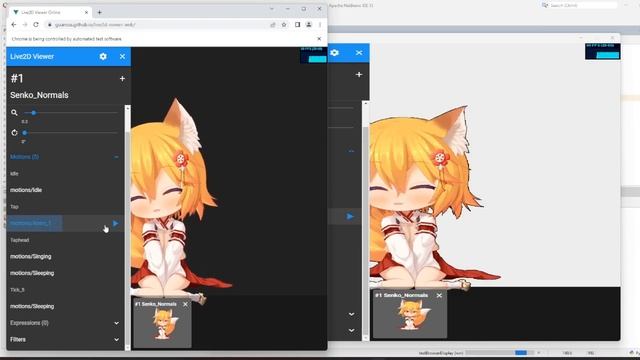Click the NetBeans status bar progress indicator
Screen dimensions: 640x360
499,353
